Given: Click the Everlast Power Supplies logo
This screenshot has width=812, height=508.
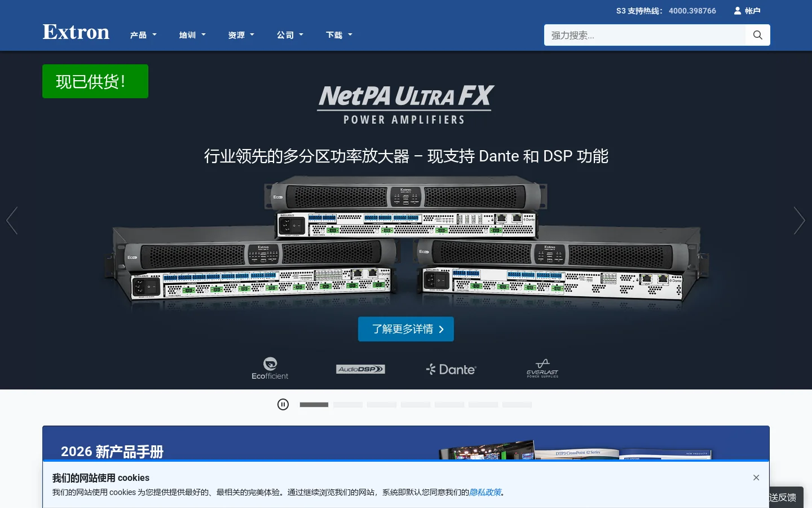Looking at the screenshot, I should (542, 368).
